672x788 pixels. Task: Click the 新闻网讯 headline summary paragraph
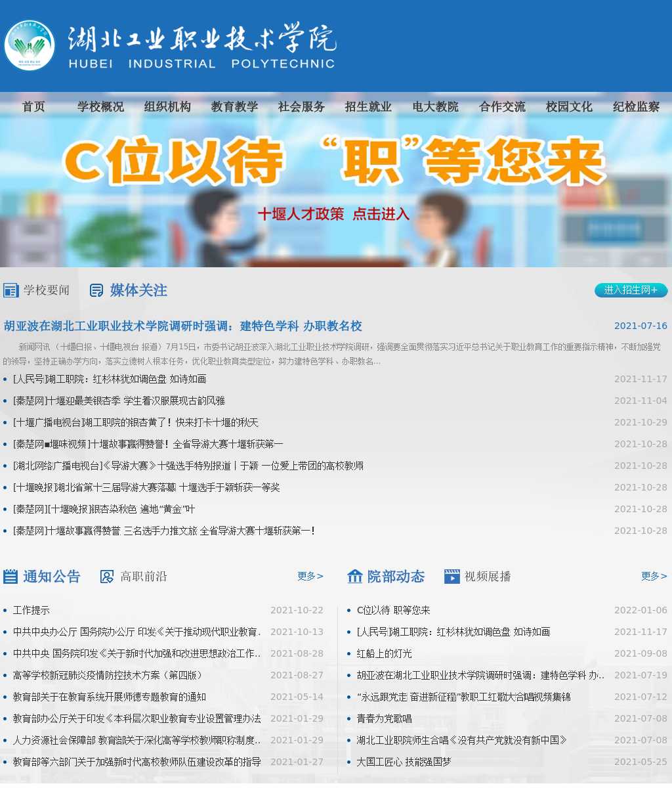click(x=332, y=354)
